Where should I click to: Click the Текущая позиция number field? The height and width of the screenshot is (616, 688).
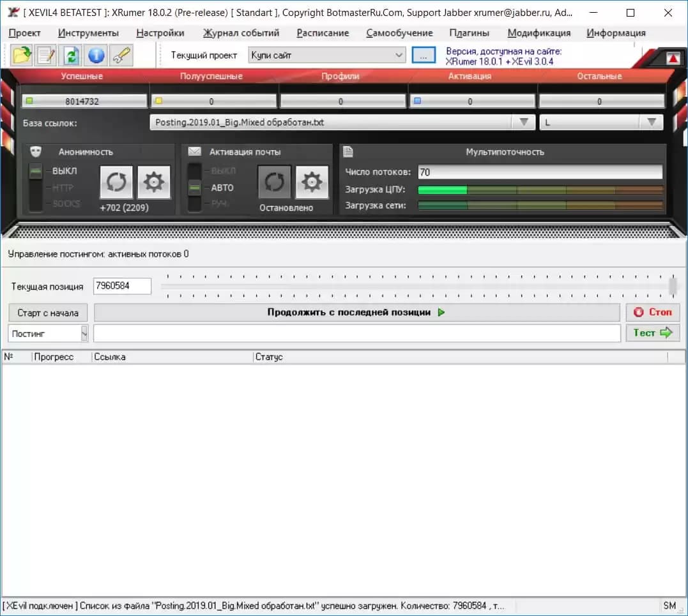(123, 286)
